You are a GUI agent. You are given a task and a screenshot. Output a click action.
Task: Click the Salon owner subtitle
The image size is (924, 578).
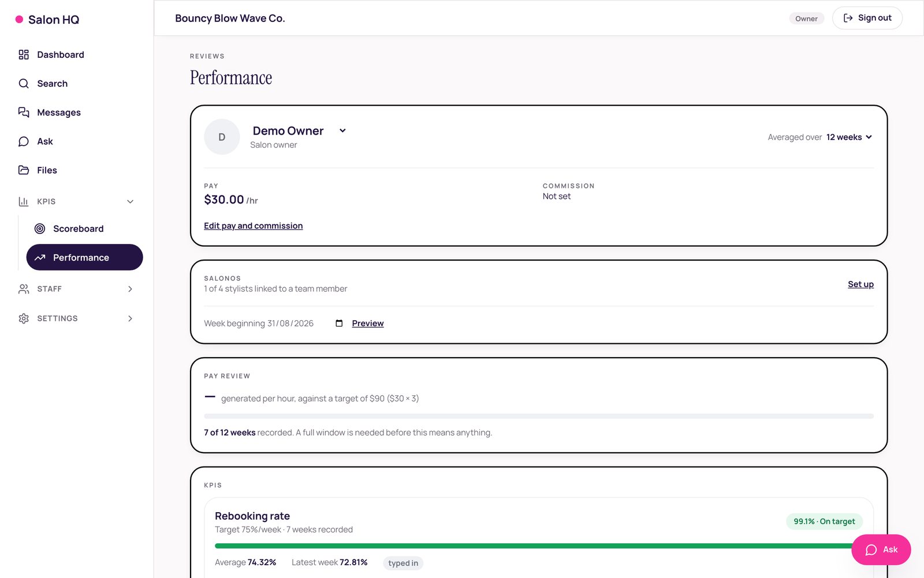click(274, 145)
